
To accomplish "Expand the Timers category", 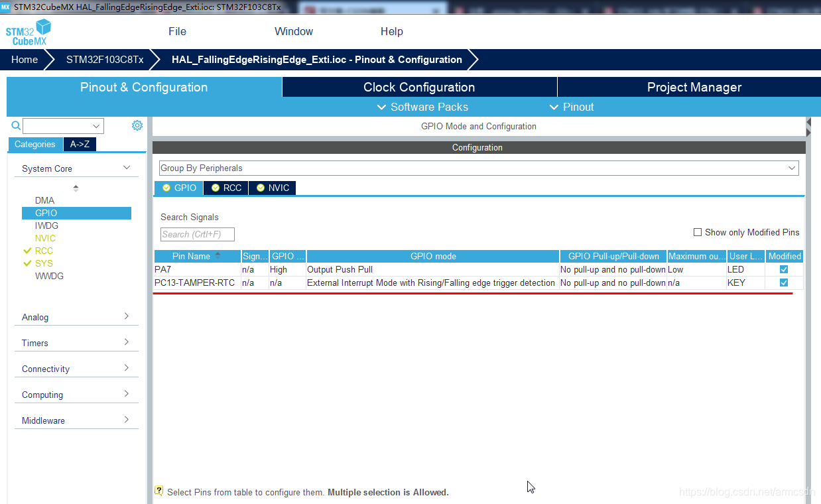I will coord(76,343).
